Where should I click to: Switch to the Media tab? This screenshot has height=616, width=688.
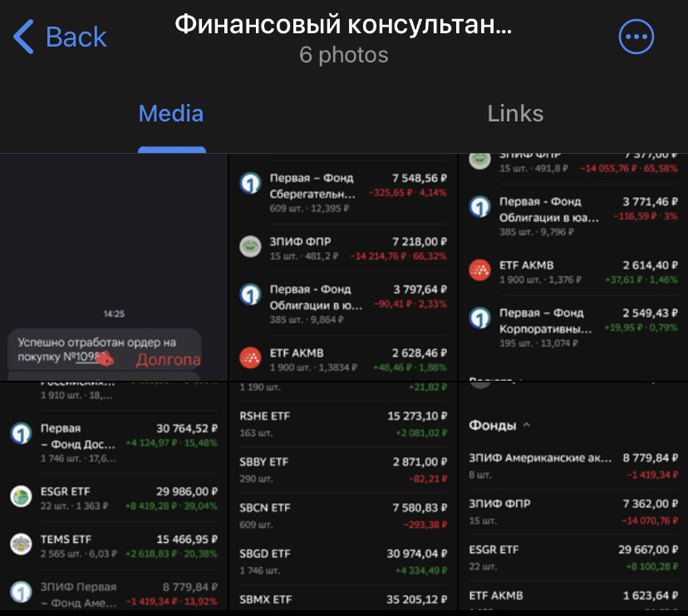[x=171, y=114]
